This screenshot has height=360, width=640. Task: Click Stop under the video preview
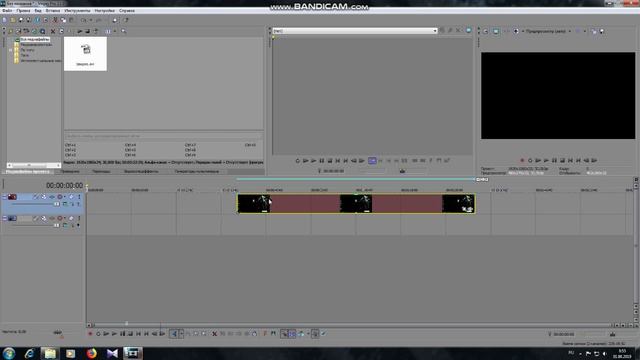(562, 160)
